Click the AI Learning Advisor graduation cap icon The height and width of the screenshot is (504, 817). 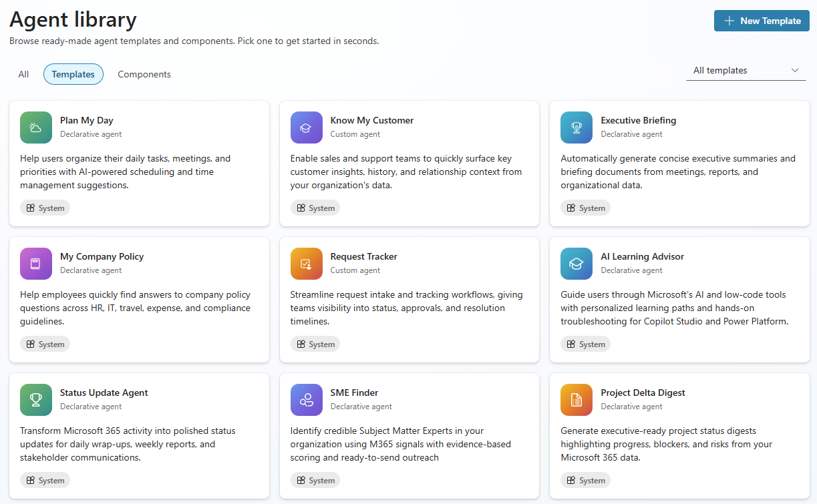pyautogui.click(x=577, y=264)
